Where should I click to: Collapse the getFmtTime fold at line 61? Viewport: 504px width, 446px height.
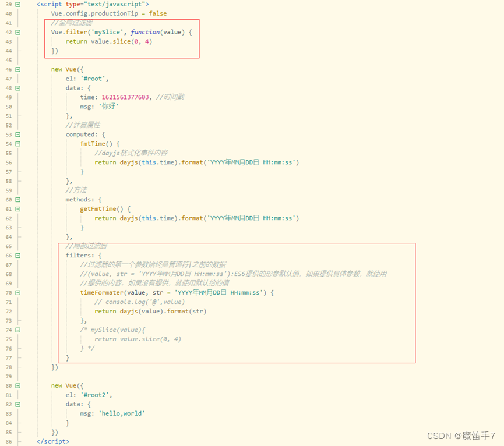point(18,209)
